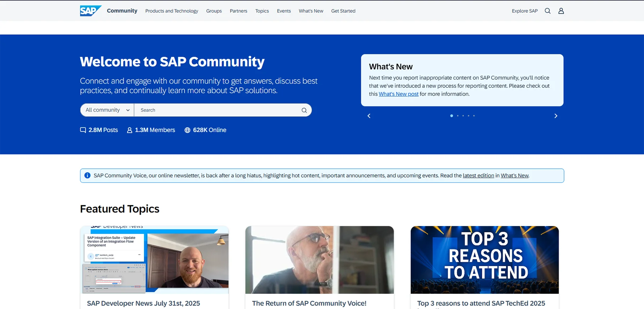Select the first carousel dot
Screen dimensions: 644x309
(x=452, y=116)
